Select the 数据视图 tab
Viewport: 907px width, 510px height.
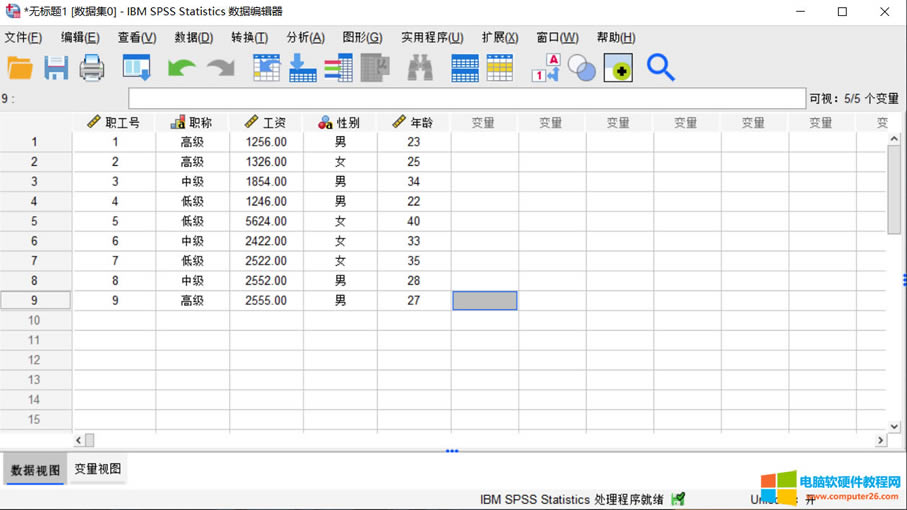click(x=35, y=470)
